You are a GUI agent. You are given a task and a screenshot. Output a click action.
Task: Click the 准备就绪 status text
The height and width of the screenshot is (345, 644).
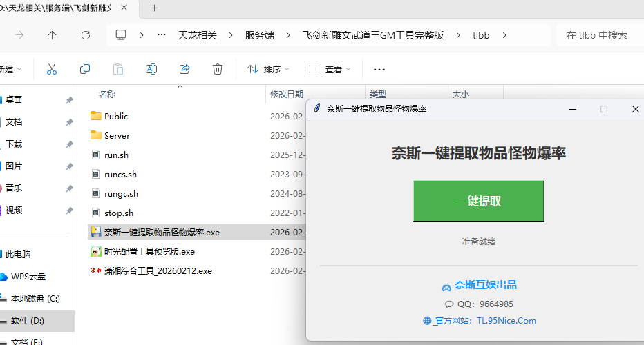coord(478,241)
